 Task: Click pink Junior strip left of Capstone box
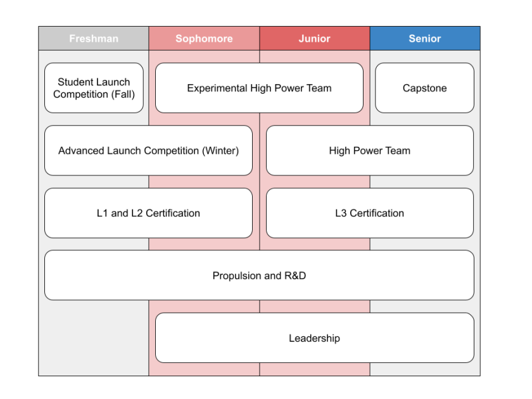pos(367,88)
